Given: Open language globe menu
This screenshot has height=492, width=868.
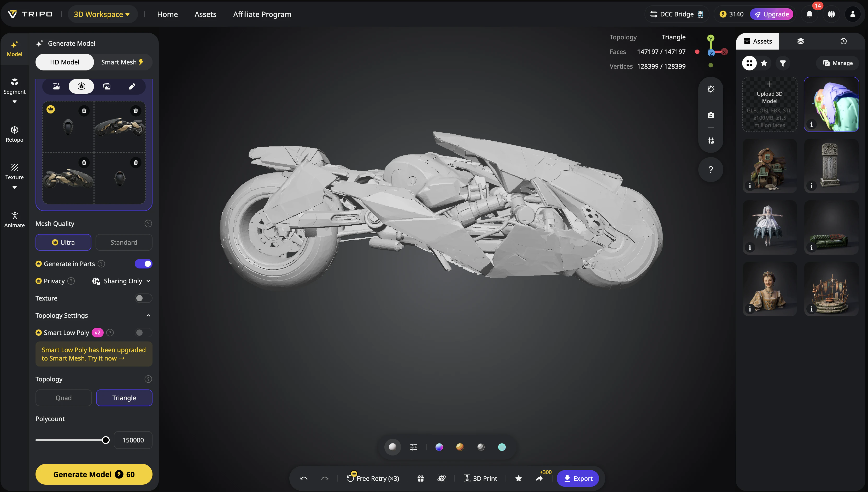Looking at the screenshot, I should (831, 14).
